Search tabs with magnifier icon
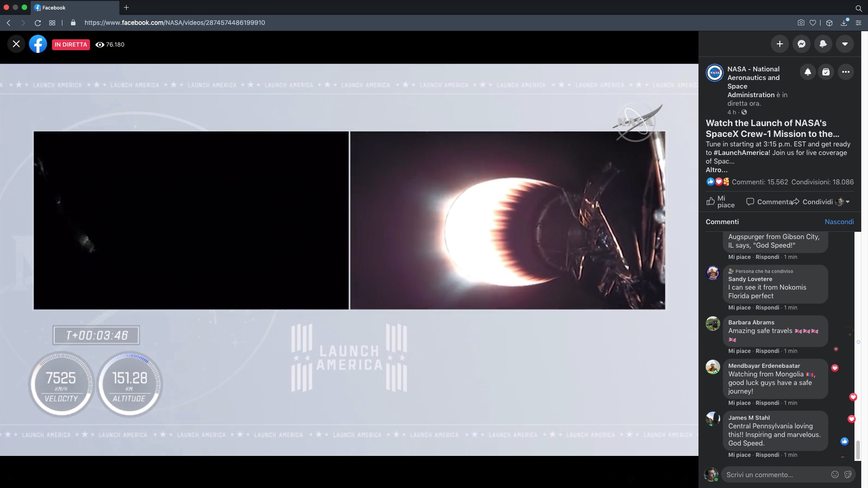 point(859,8)
